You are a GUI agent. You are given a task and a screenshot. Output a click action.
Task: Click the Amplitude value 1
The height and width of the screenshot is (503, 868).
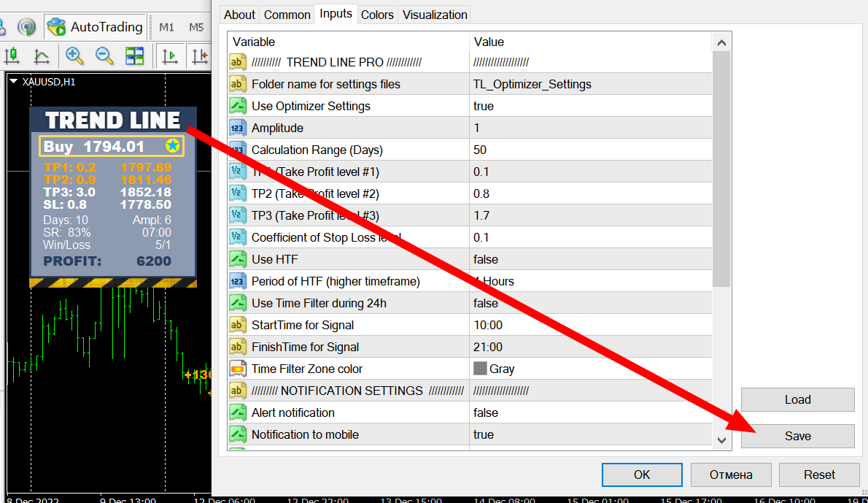590,128
